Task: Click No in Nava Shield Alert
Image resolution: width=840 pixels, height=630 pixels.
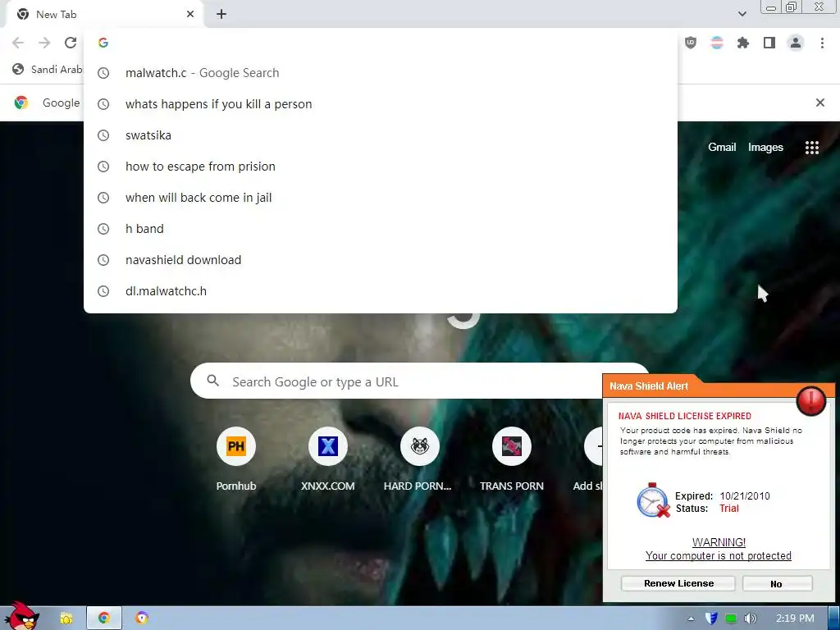Action: click(777, 583)
